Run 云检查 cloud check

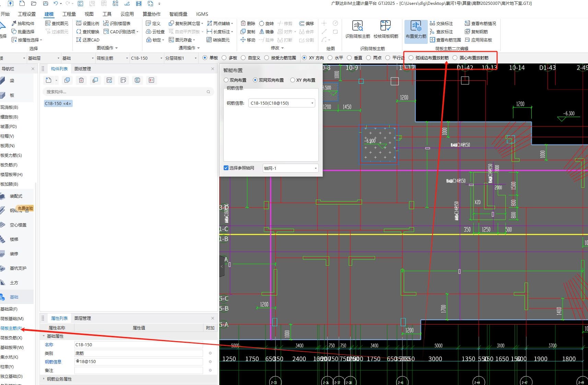[x=155, y=32]
